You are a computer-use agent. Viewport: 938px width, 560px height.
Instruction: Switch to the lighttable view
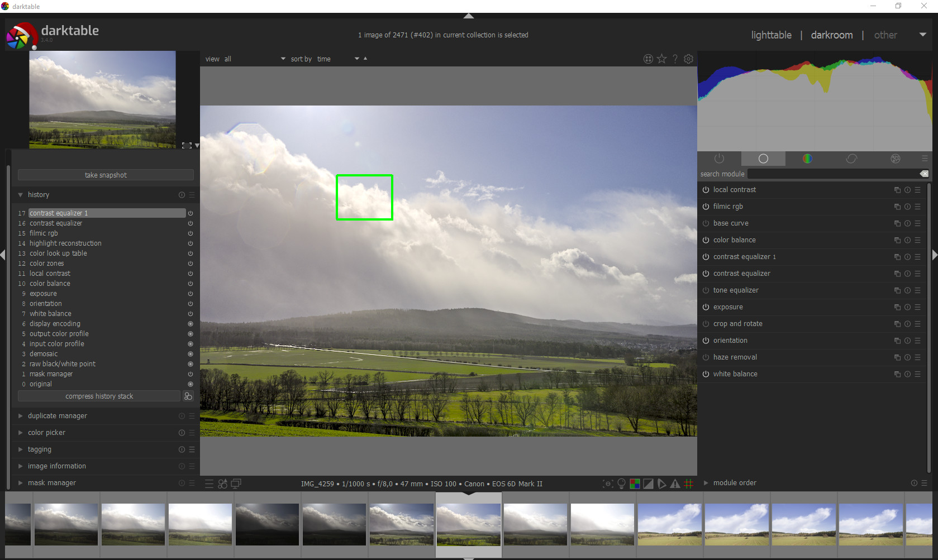771,35
